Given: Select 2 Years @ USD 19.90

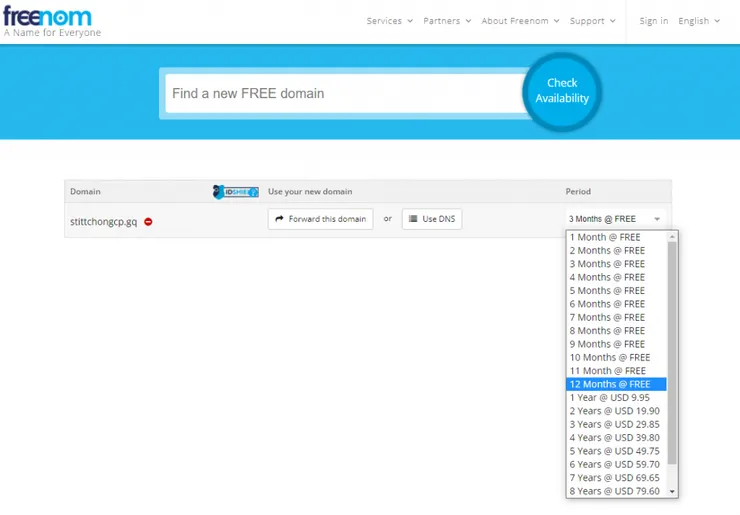Looking at the screenshot, I should pyautogui.click(x=616, y=411).
